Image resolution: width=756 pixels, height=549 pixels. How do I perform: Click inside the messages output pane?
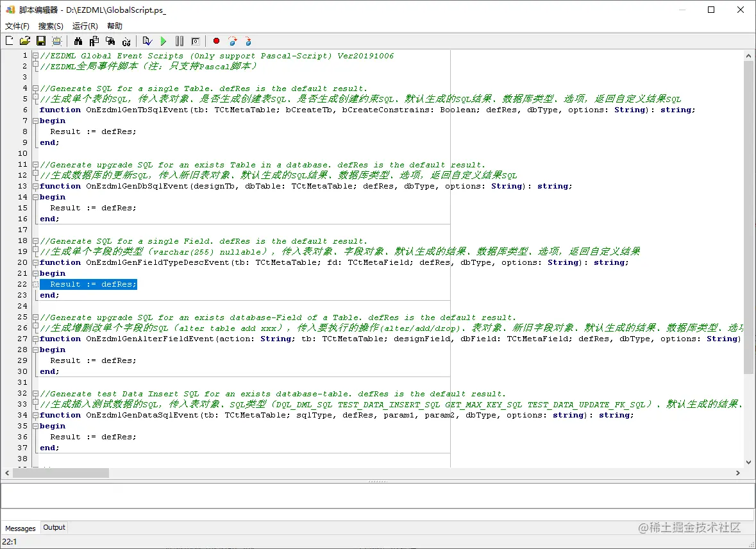coord(378,496)
